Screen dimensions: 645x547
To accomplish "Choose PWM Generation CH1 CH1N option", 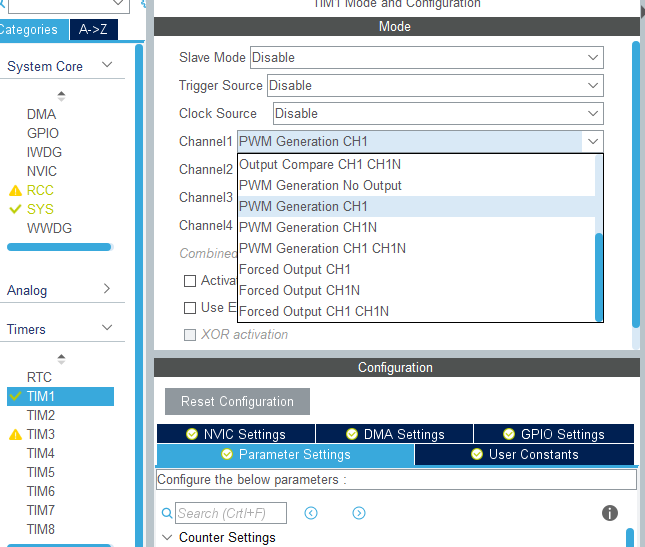I will click(x=417, y=248).
